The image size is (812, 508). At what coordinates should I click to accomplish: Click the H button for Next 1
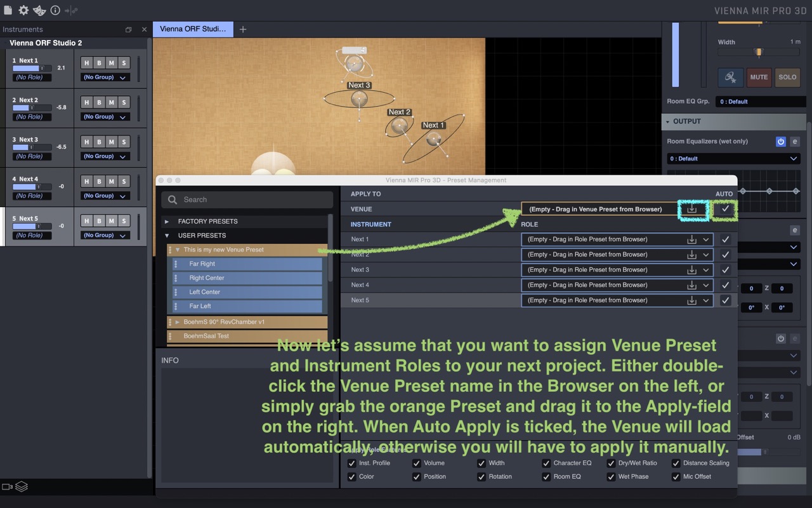click(87, 63)
